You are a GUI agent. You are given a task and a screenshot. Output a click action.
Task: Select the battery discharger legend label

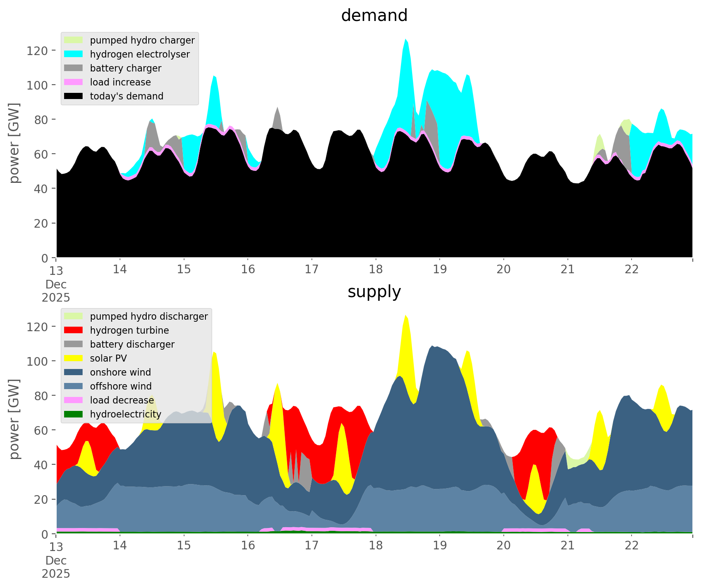pos(132,344)
